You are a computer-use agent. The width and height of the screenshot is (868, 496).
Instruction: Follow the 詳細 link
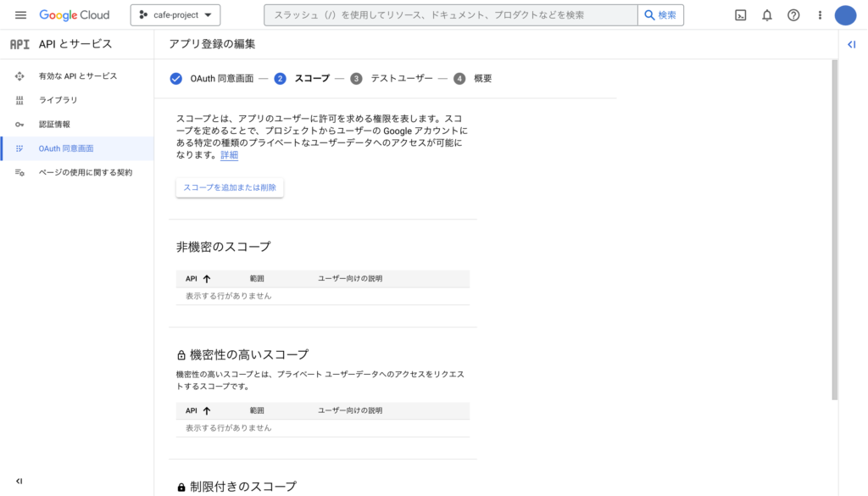point(229,155)
